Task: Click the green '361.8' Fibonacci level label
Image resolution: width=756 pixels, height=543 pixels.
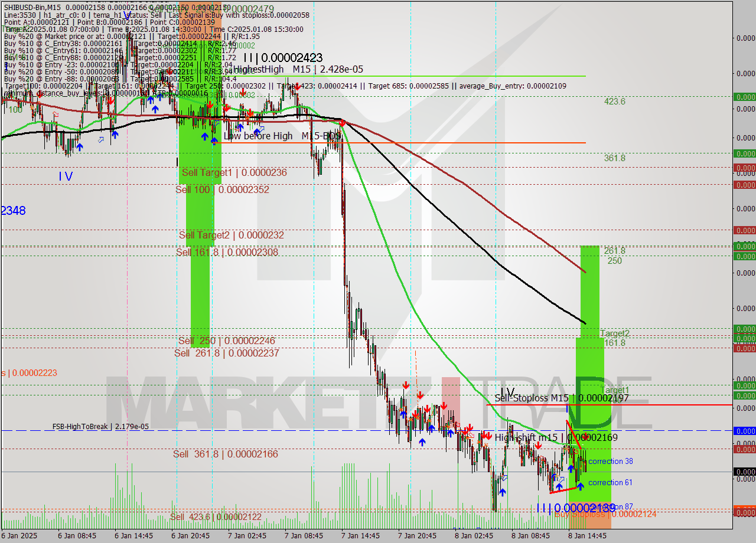Action: 614,158
